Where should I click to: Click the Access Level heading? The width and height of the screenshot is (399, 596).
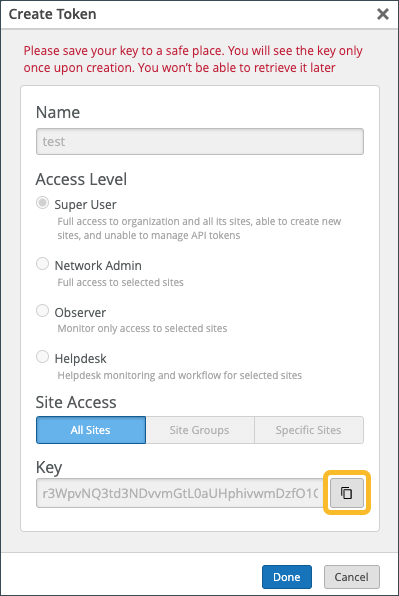(81, 179)
